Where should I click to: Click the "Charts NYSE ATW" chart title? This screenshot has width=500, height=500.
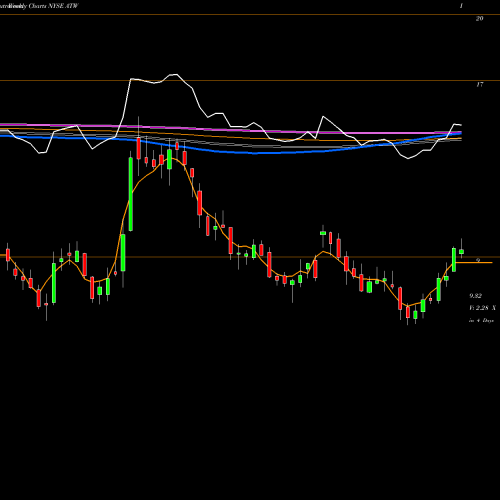pos(53,6)
